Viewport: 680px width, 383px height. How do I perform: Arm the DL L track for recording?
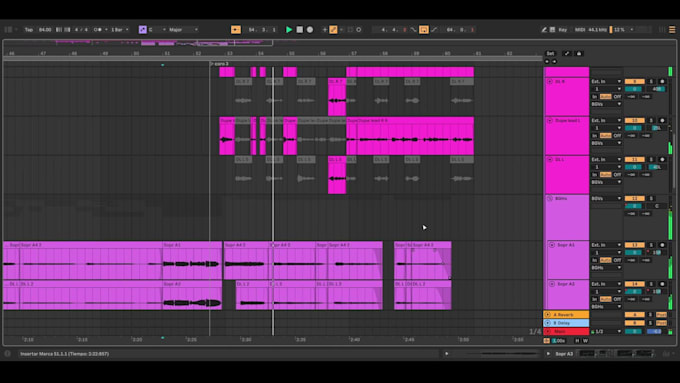662,160
